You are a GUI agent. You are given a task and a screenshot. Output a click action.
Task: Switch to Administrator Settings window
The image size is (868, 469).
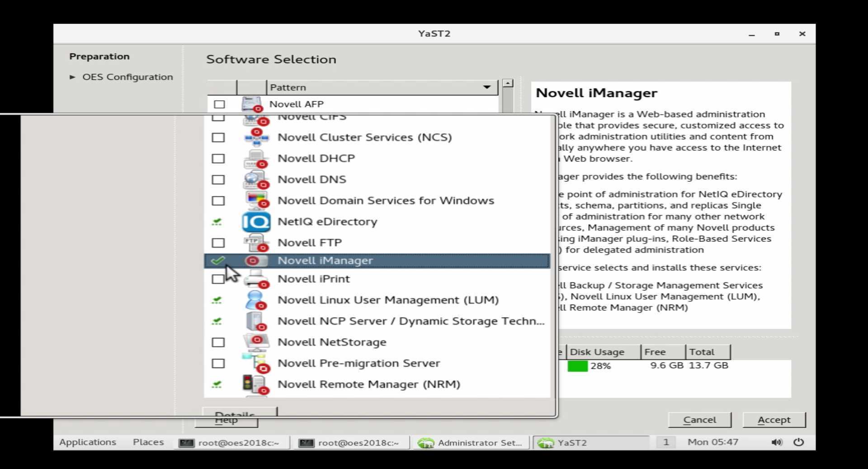471,443
